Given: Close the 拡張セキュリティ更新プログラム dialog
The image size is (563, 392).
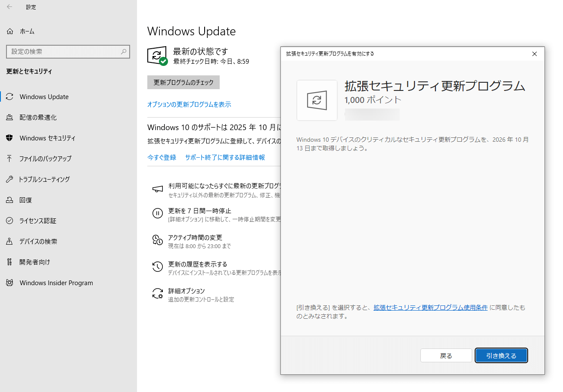Looking at the screenshot, I should click(x=535, y=54).
